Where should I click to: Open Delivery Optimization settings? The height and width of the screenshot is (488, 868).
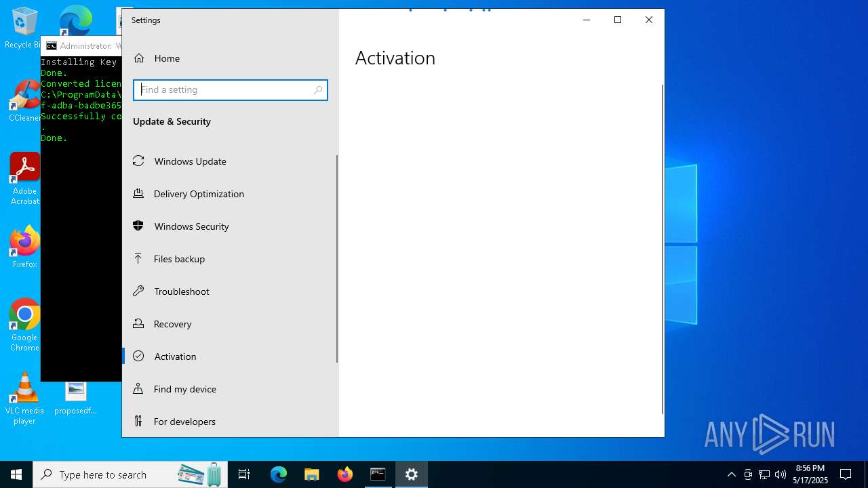pyautogui.click(x=229, y=194)
